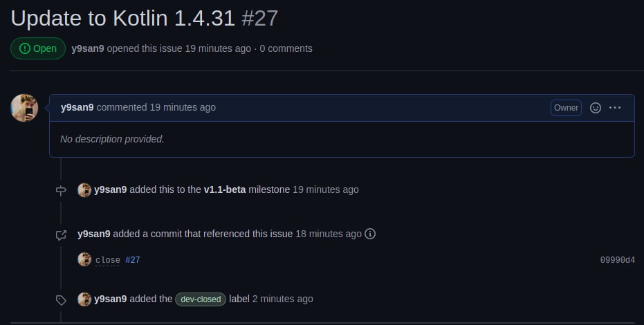Click avatar next to label event

click(x=84, y=299)
